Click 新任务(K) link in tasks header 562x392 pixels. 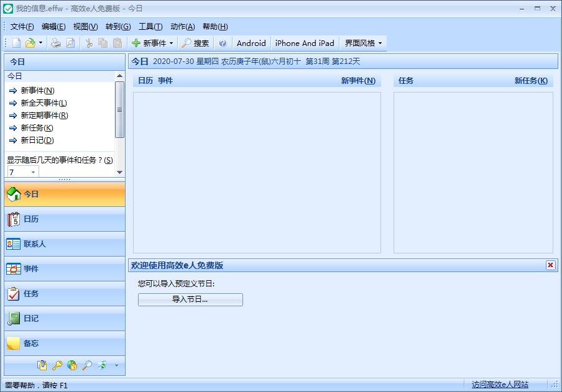(x=531, y=81)
